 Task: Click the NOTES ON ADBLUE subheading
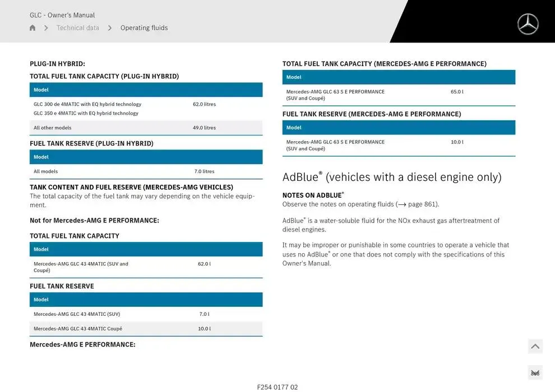313,195
